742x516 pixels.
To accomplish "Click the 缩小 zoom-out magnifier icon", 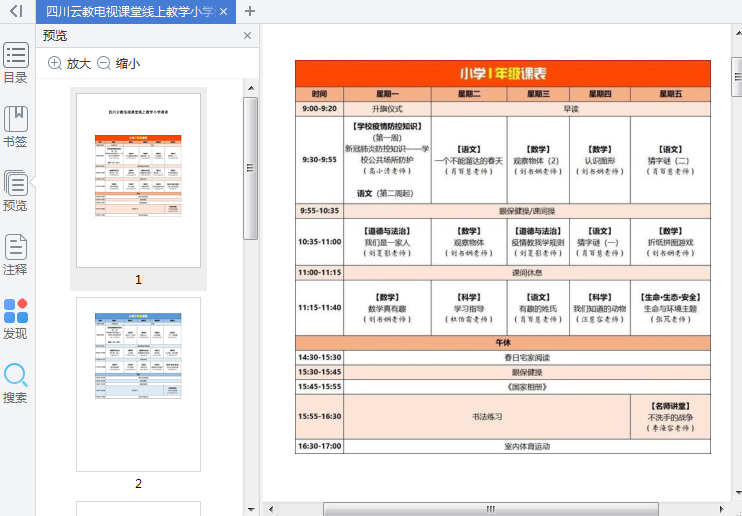I will pos(104,63).
